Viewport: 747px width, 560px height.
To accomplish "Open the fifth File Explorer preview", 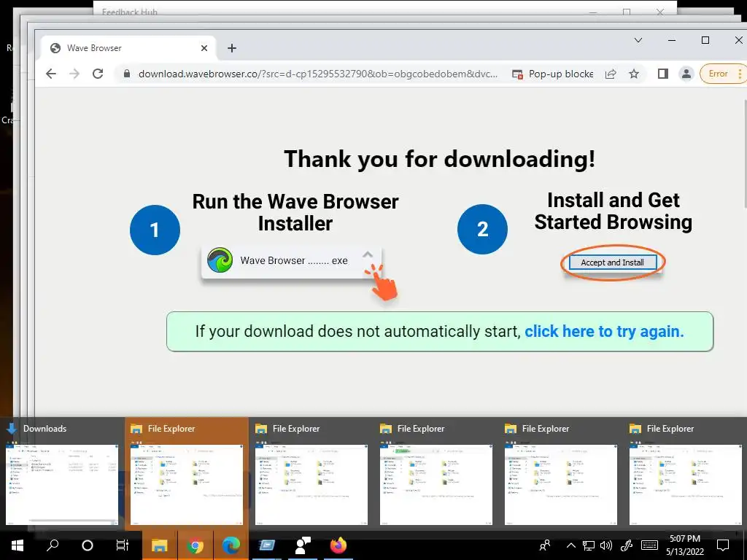I will 561,474.
